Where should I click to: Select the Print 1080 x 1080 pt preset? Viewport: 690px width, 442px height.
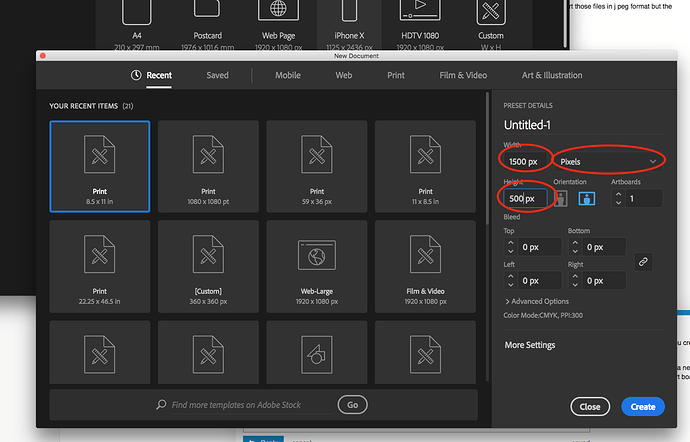pyautogui.click(x=208, y=166)
